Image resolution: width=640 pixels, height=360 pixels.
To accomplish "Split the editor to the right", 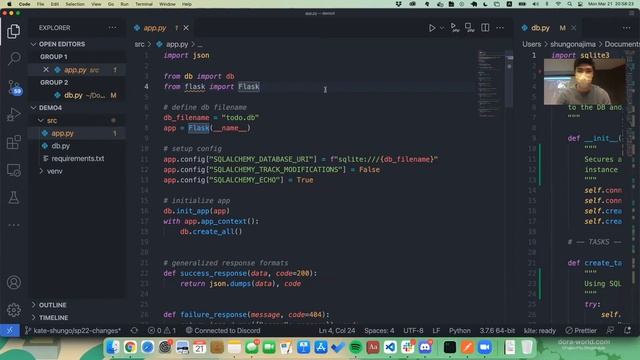I will coord(485,27).
